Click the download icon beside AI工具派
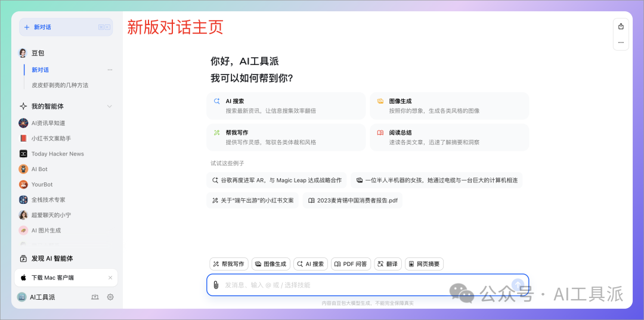The height and width of the screenshot is (320, 644). point(95,297)
